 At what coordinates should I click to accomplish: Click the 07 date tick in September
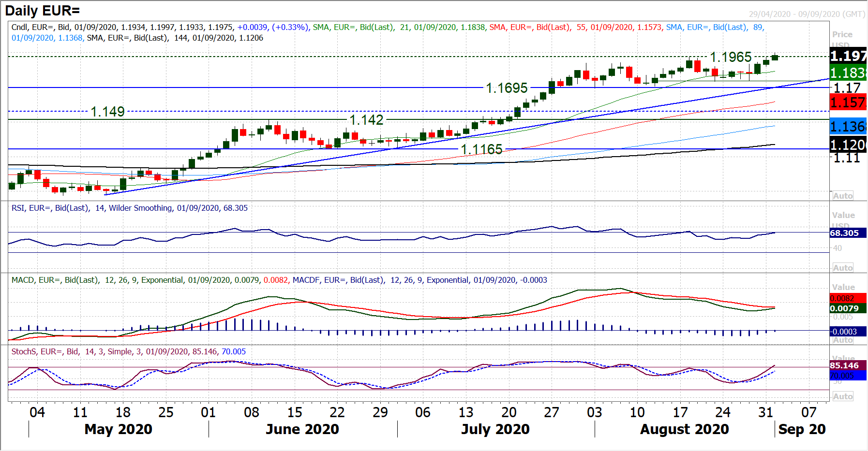[809, 412]
